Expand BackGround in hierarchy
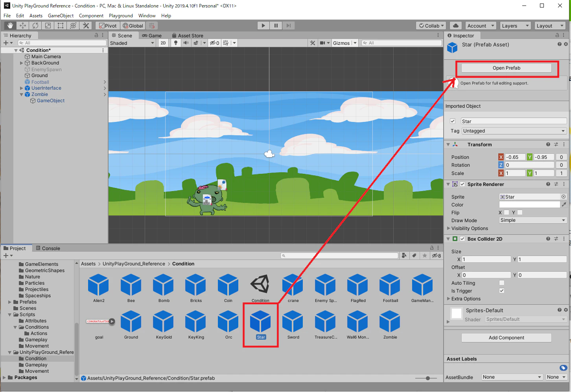Image resolution: width=571 pixels, height=392 pixels. 22,63
